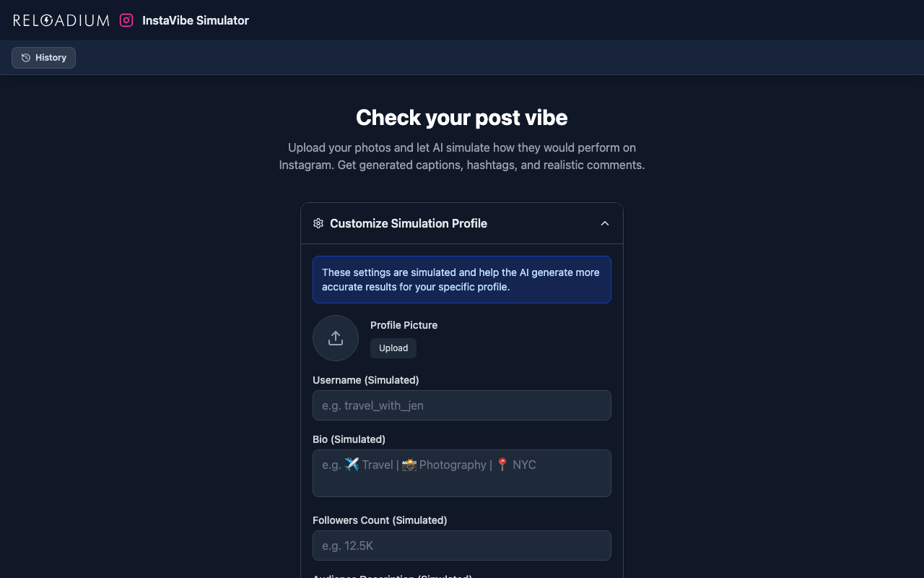924x578 pixels.
Task: Click the Check your post vibe heading
Action: point(462,118)
